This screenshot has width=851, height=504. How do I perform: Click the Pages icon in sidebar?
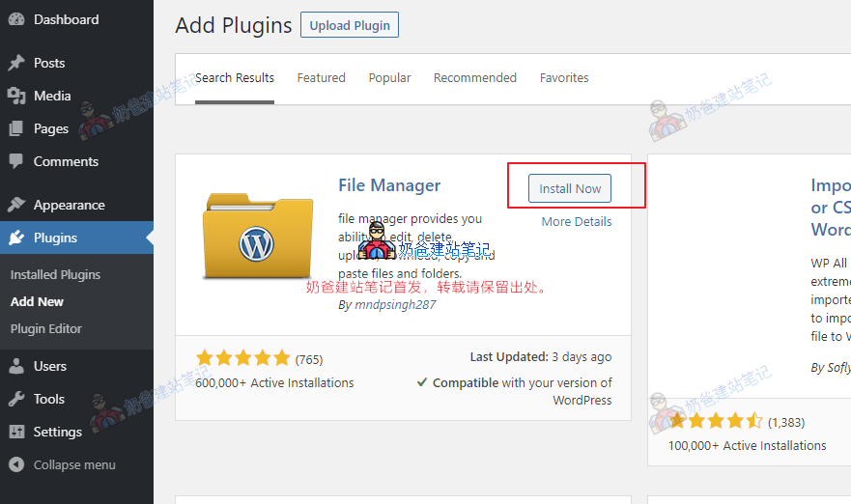pos(16,128)
